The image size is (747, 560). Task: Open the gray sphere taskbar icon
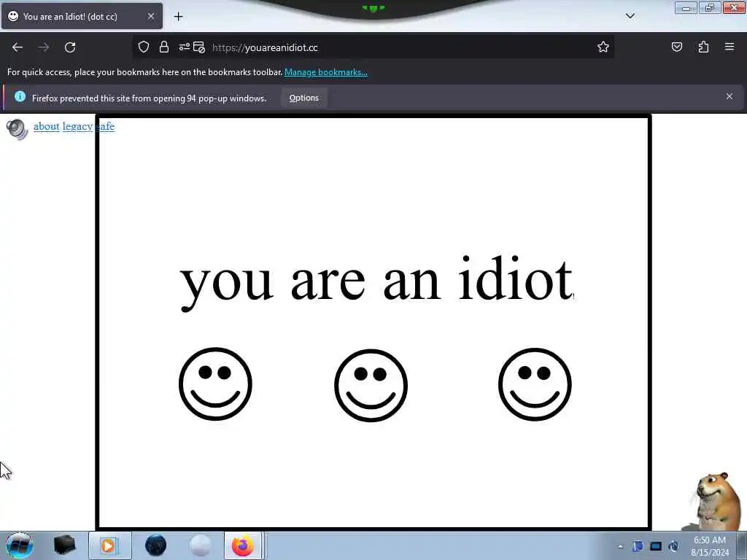pos(200,545)
